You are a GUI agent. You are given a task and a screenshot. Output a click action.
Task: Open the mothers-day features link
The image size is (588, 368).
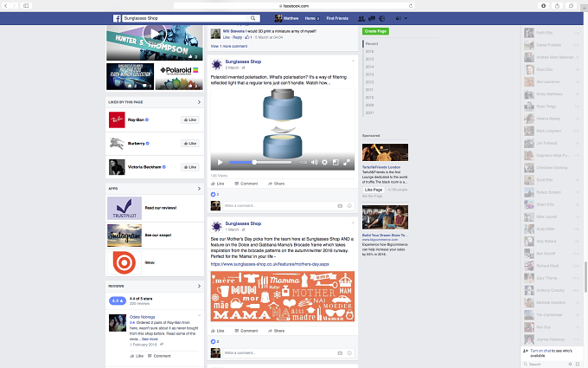pyautogui.click(x=270, y=264)
